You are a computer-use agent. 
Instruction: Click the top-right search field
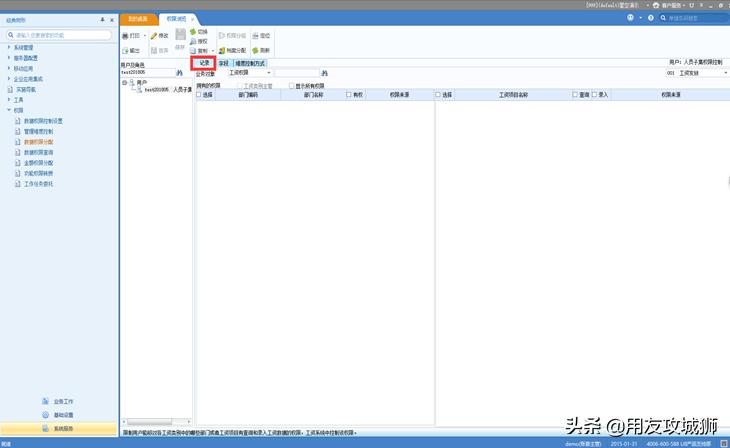[x=696, y=18]
